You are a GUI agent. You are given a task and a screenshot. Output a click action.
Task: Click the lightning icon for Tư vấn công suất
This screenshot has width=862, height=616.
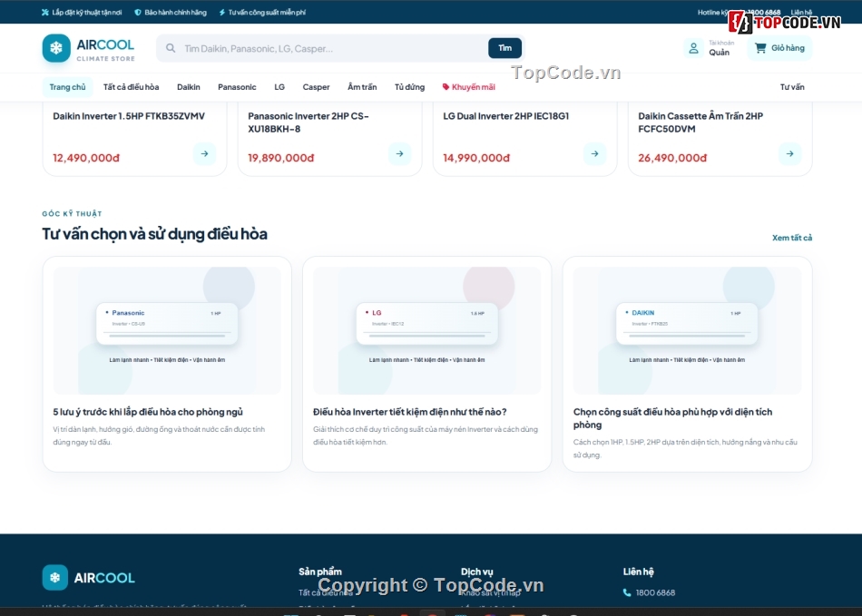point(222,12)
